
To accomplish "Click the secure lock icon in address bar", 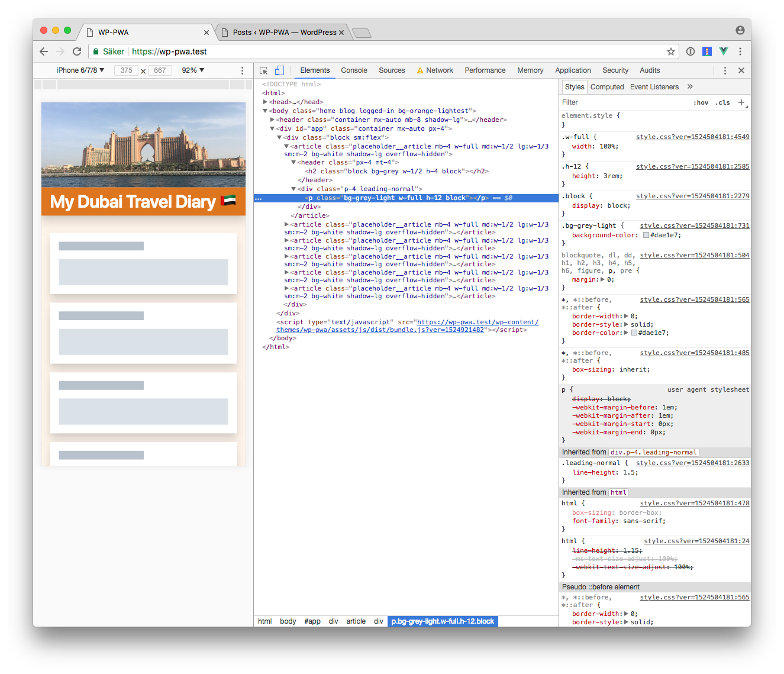I will pos(95,51).
